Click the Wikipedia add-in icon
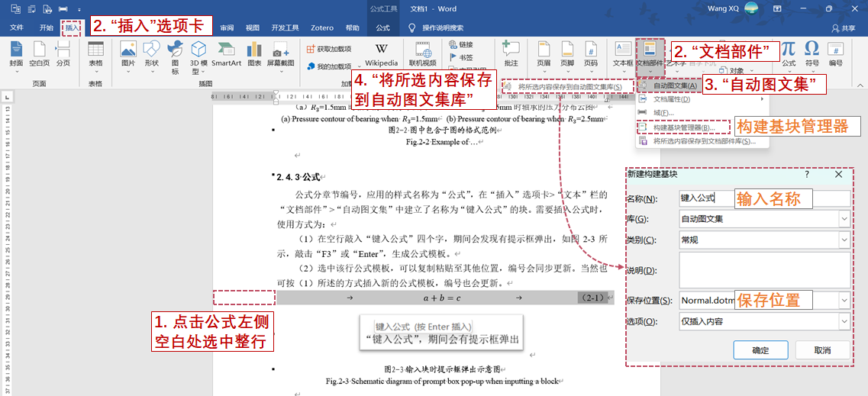868x396 pixels. (381, 53)
